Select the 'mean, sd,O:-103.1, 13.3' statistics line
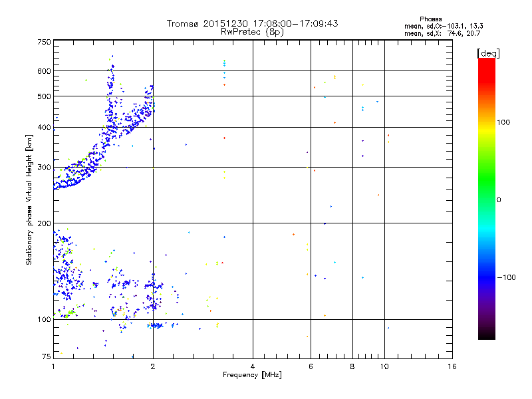Viewport: 532px width, 399px height. [x=444, y=26]
